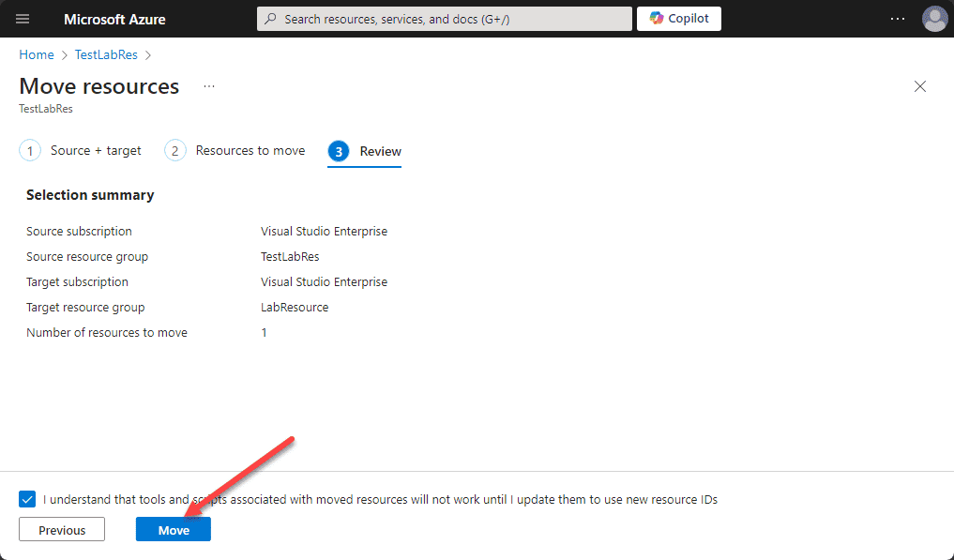Click the number of resources value 1
This screenshot has height=560, width=954.
264,333
